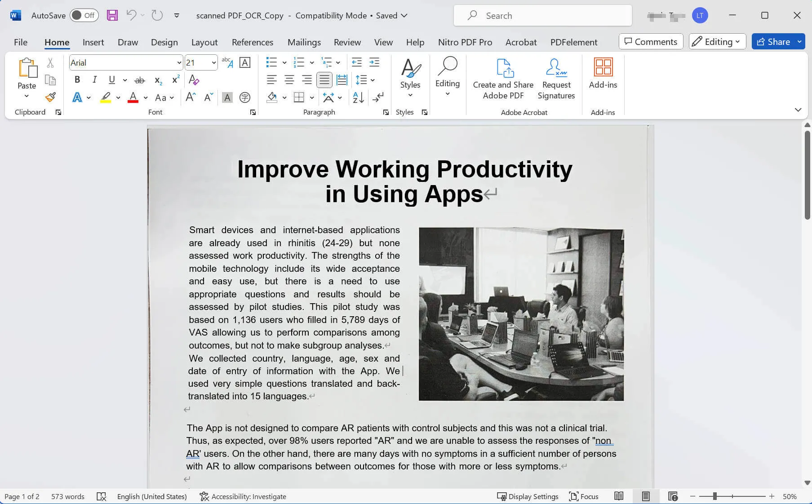812x504 pixels.
Task: Show or hide paragraph marks
Action: click(378, 97)
